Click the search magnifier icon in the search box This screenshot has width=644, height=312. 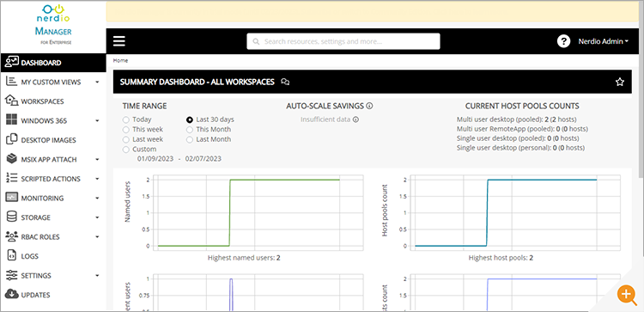click(x=256, y=41)
